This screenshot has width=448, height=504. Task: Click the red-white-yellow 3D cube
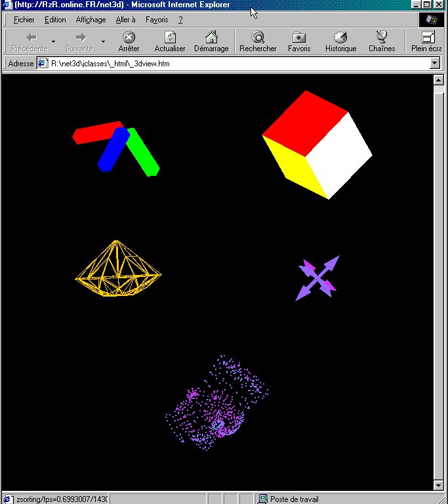[x=317, y=145]
